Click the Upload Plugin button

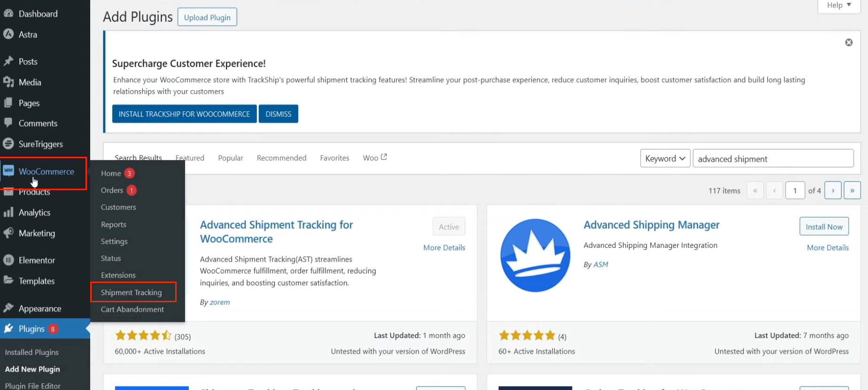(x=207, y=17)
